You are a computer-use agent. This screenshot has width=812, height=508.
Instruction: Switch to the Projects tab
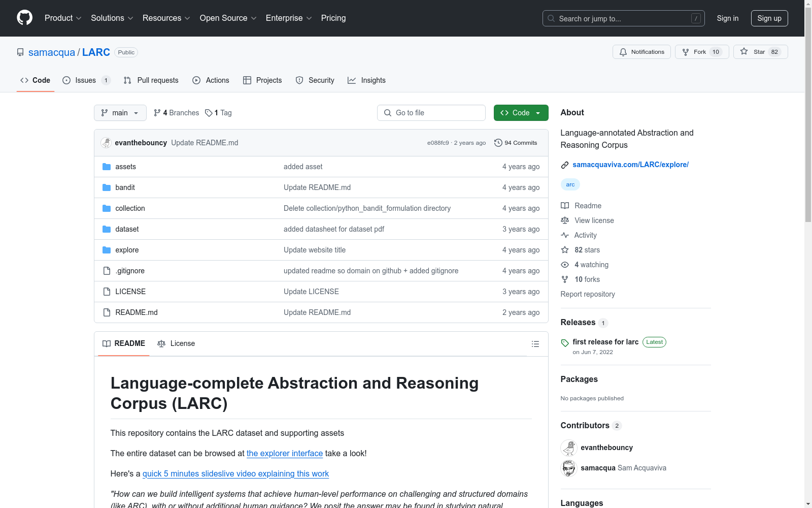[x=262, y=80]
